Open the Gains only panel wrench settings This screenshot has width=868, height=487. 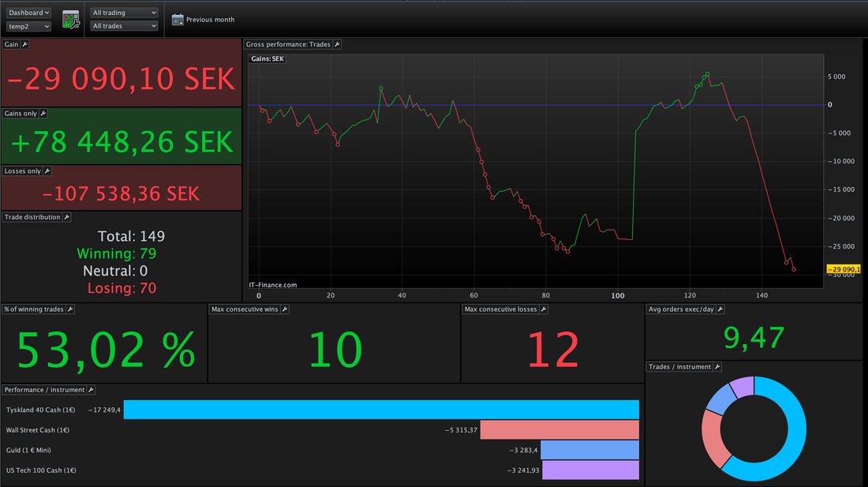(x=43, y=114)
